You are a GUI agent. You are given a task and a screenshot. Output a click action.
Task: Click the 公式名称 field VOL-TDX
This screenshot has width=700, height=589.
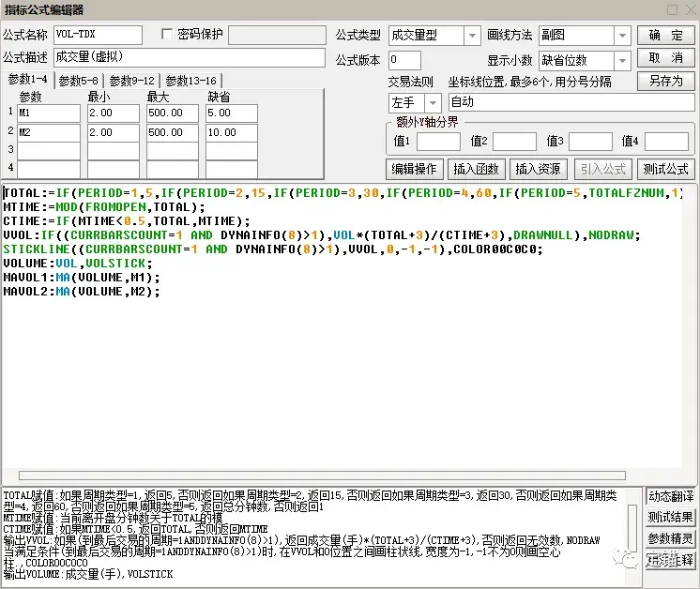point(98,35)
